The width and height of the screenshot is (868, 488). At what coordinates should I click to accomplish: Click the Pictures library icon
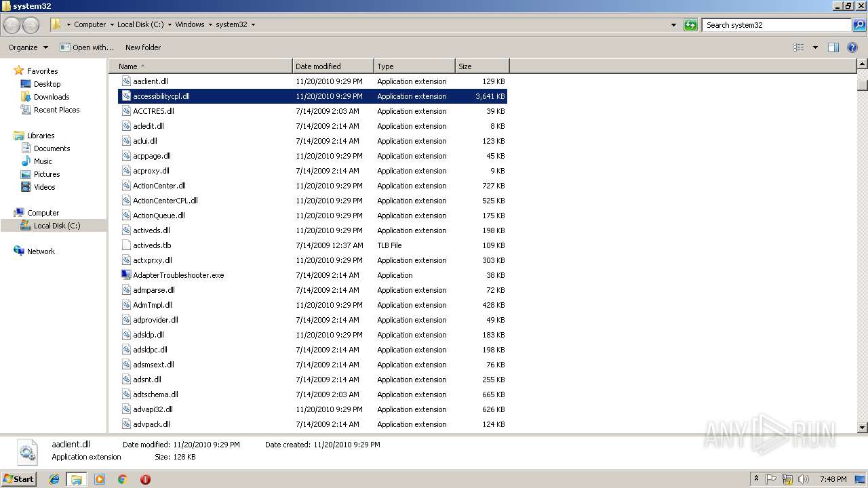pyautogui.click(x=26, y=174)
